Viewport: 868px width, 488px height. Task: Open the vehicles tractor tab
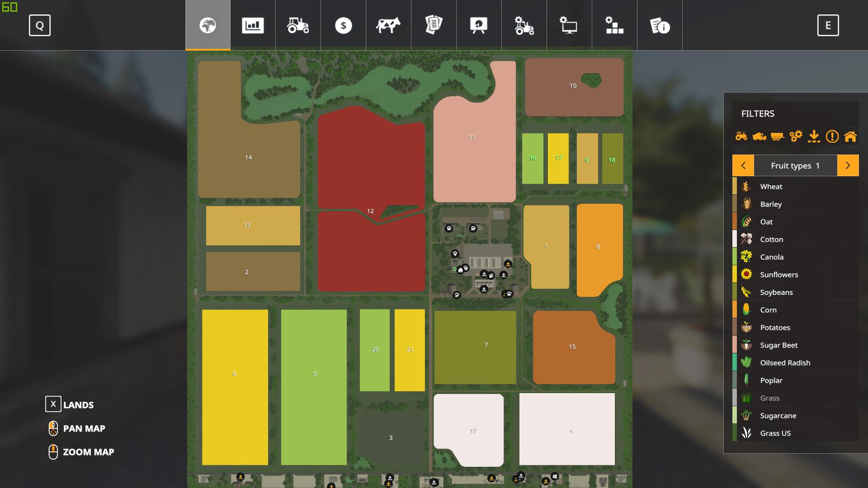[x=298, y=26]
